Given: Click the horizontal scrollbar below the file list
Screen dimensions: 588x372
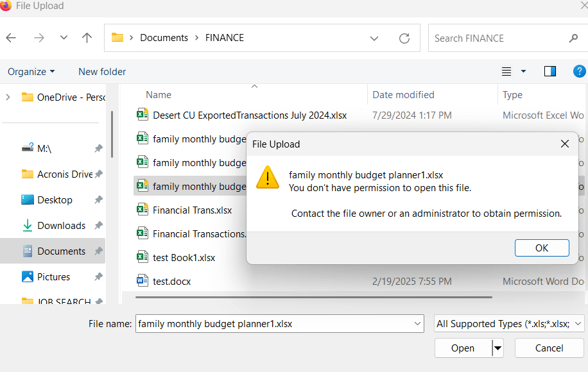Looking at the screenshot, I should click(x=308, y=297).
